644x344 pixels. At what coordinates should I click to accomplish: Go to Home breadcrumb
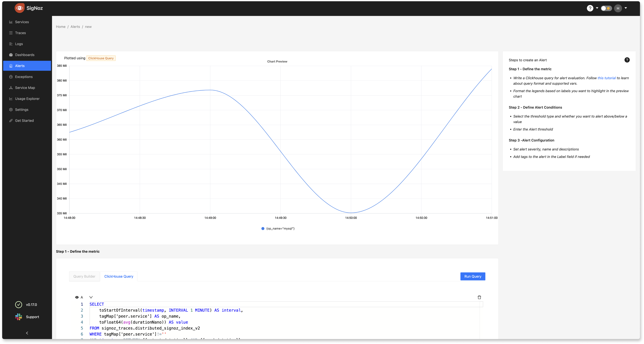tap(61, 27)
